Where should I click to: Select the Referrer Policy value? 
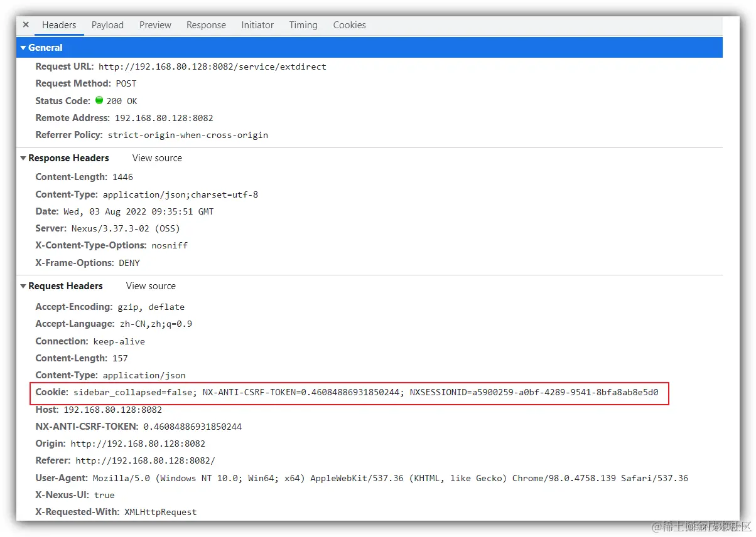click(188, 135)
